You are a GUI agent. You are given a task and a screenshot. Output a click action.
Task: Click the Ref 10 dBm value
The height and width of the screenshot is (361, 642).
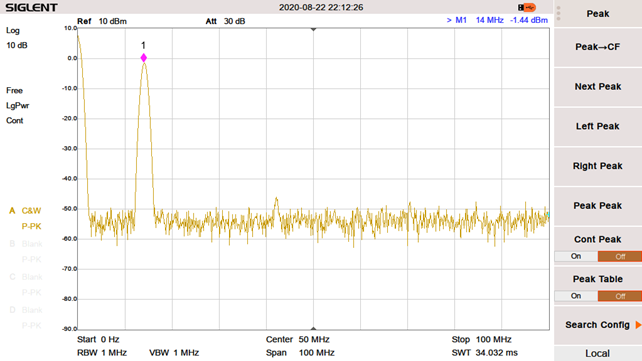tap(102, 21)
